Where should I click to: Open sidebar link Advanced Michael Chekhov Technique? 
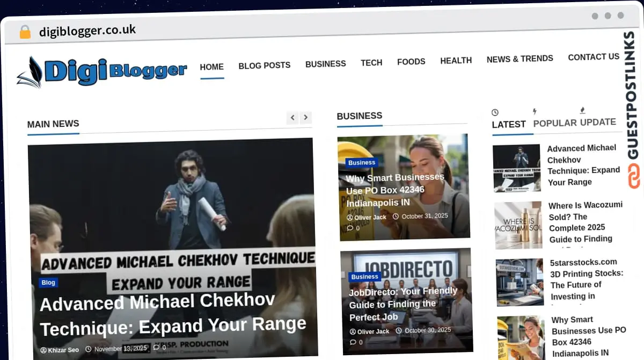[584, 165]
